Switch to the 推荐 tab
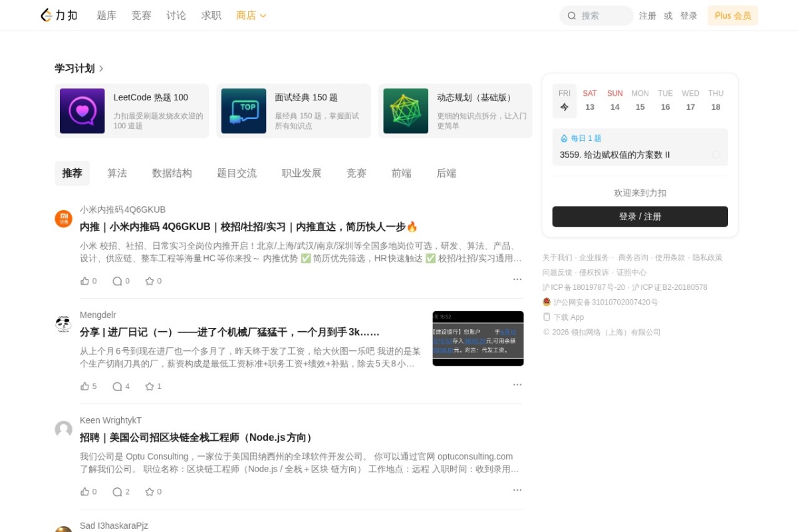 (72, 173)
